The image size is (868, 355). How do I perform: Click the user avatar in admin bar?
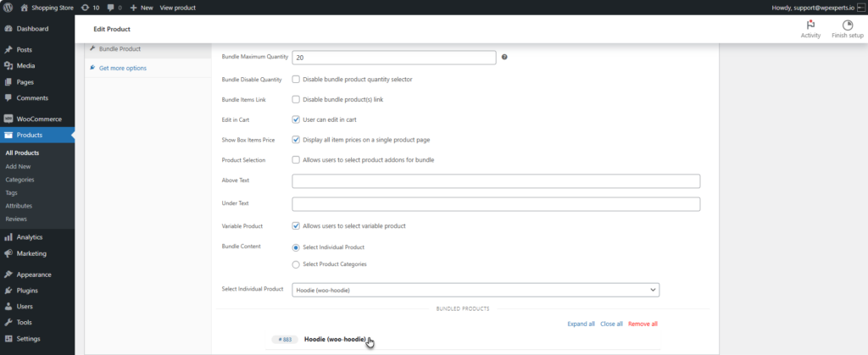tap(861, 8)
